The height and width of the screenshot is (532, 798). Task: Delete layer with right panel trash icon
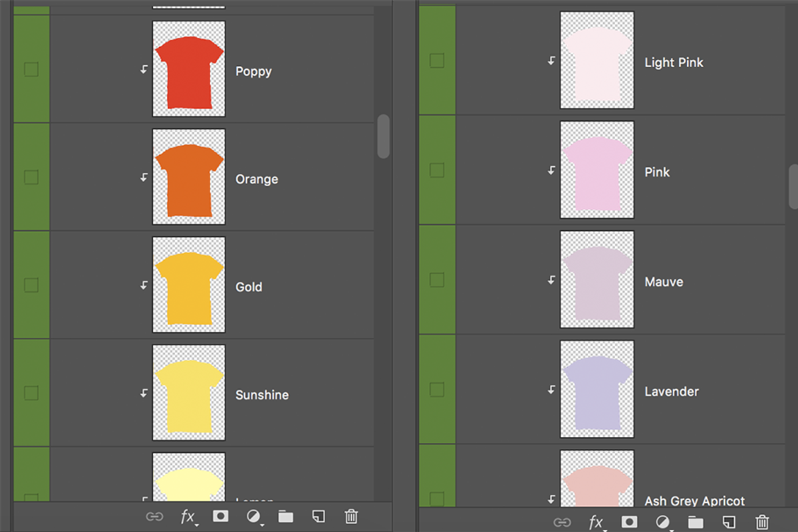(x=763, y=523)
